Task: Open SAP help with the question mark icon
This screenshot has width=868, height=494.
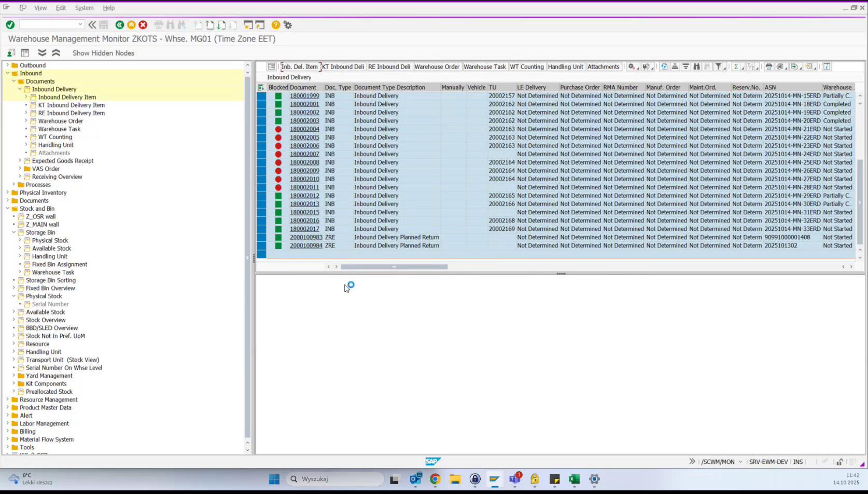Action: 275,24
